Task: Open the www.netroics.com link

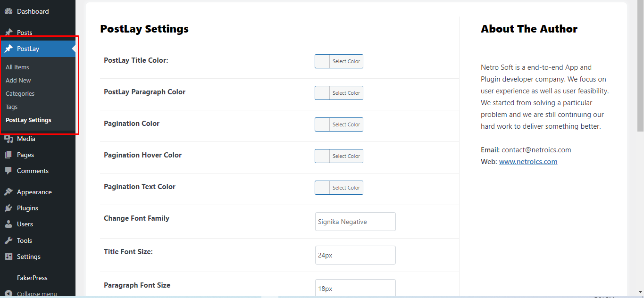Action: tap(528, 162)
